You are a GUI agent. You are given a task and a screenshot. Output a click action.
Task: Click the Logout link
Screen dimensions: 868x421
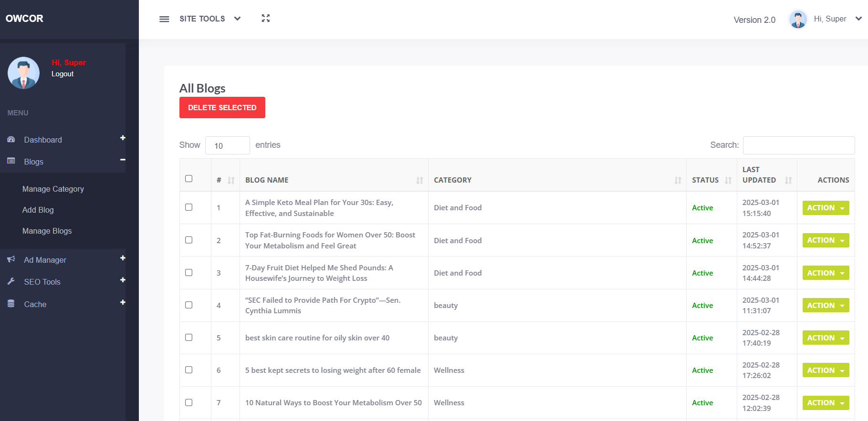(63, 74)
